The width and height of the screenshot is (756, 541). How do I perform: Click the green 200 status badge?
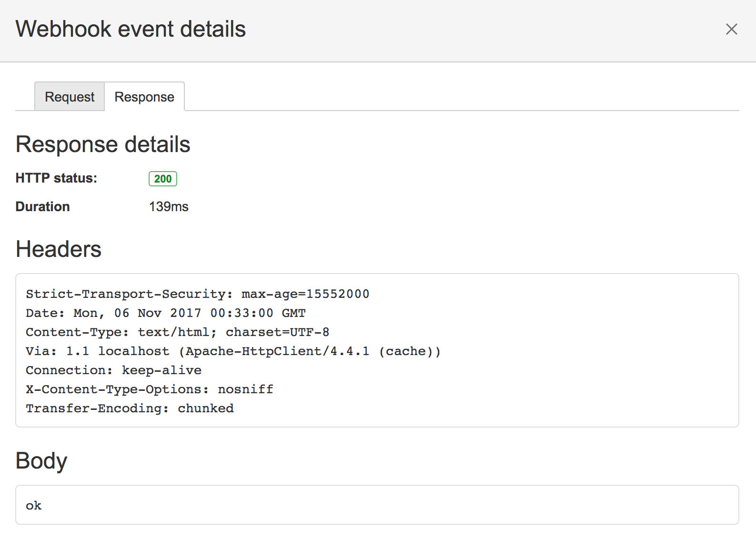(x=163, y=179)
